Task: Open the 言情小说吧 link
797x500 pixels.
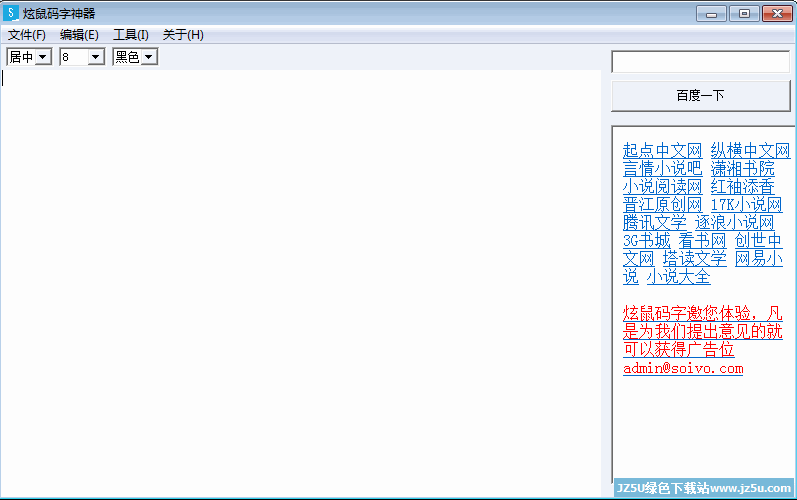Action: pos(662,168)
